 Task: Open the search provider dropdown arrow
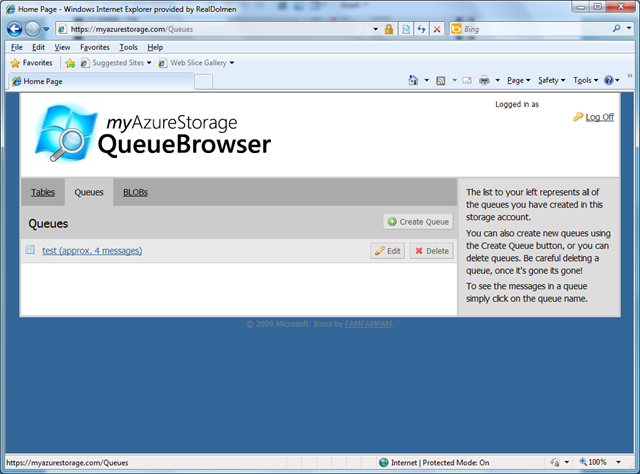pos(629,28)
